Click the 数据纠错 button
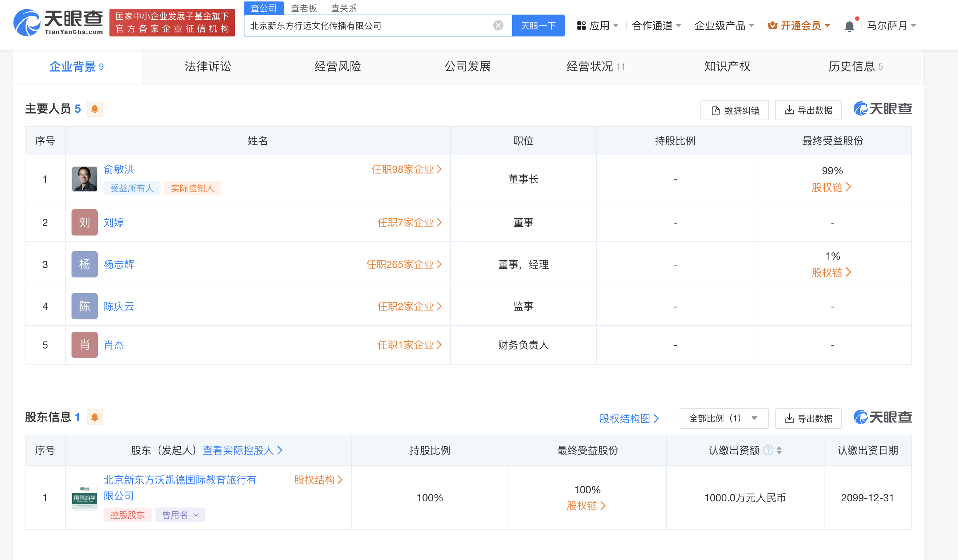Screen dimensions: 958x560 click(734, 110)
